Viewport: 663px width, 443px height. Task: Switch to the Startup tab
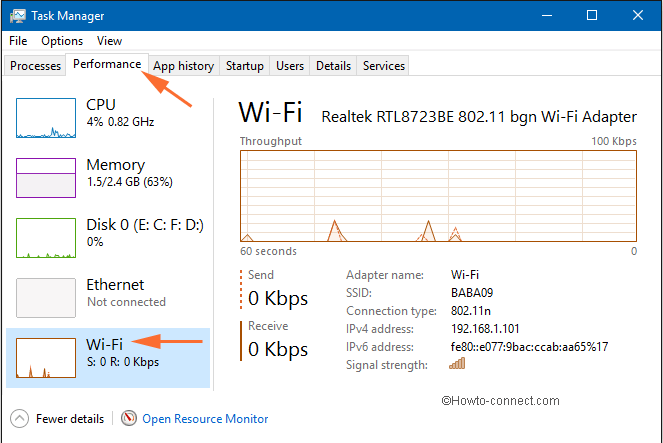tap(244, 66)
